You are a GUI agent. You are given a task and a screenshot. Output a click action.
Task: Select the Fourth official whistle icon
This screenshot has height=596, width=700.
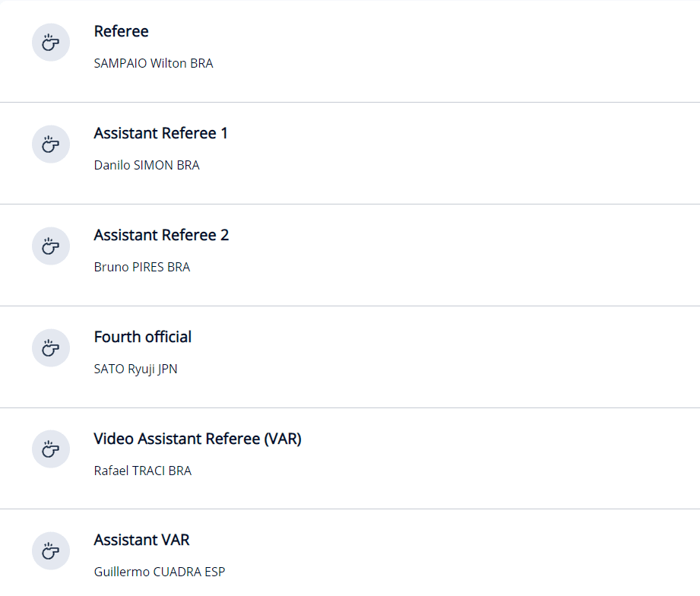pos(51,347)
